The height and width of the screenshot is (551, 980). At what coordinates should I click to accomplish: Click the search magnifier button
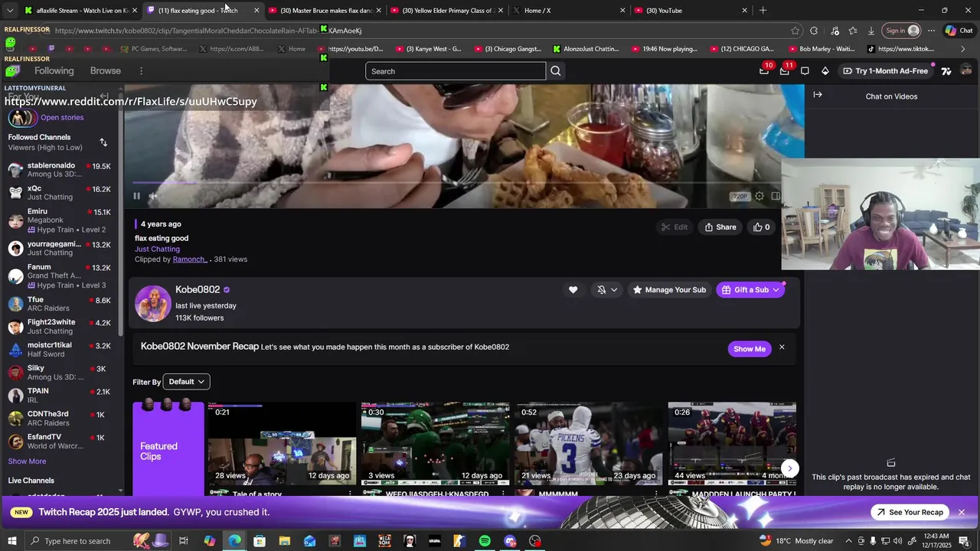(556, 71)
